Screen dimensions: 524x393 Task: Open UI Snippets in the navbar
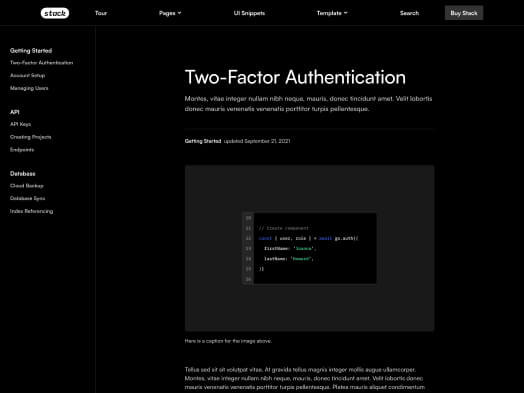coord(249,13)
